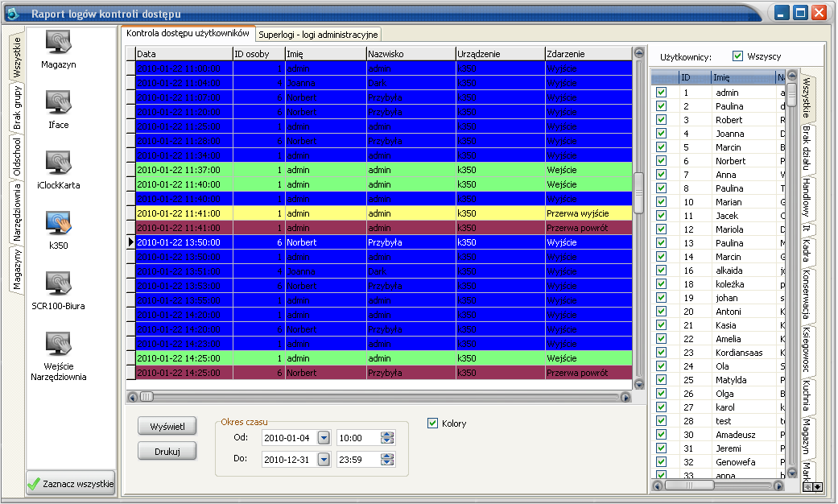Click log table horizontal scroll-right arrow
Viewport: 838px width, 504px height.
625,397
